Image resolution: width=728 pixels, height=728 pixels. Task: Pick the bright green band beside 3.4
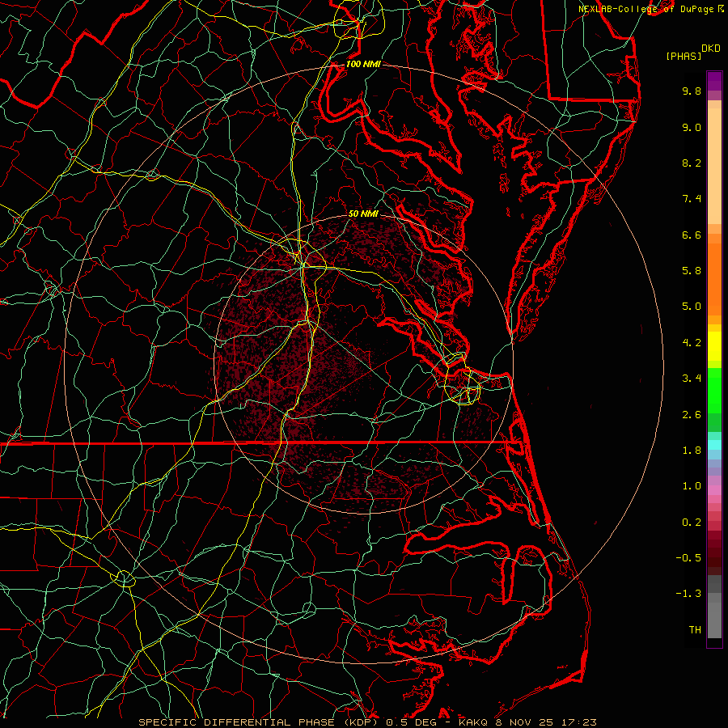point(714,391)
